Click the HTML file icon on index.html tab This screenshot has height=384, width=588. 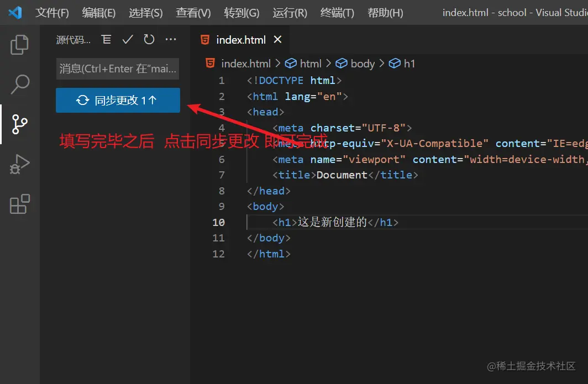[x=205, y=40]
